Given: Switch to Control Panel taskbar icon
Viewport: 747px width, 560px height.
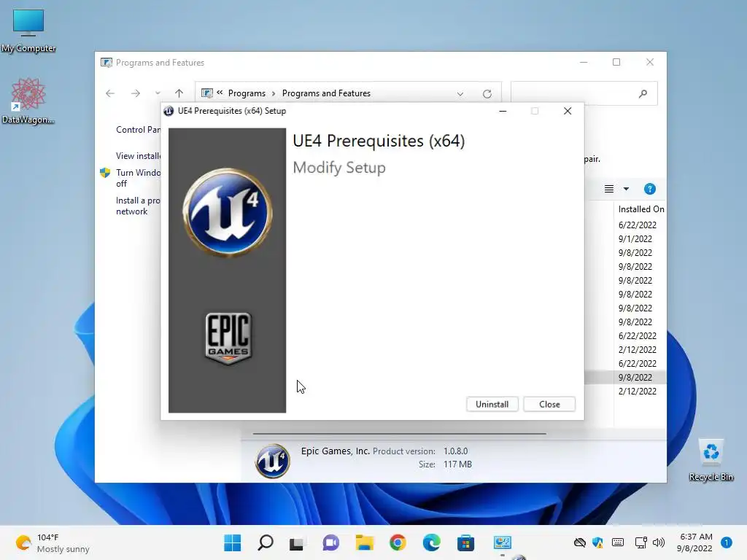Looking at the screenshot, I should point(502,542).
